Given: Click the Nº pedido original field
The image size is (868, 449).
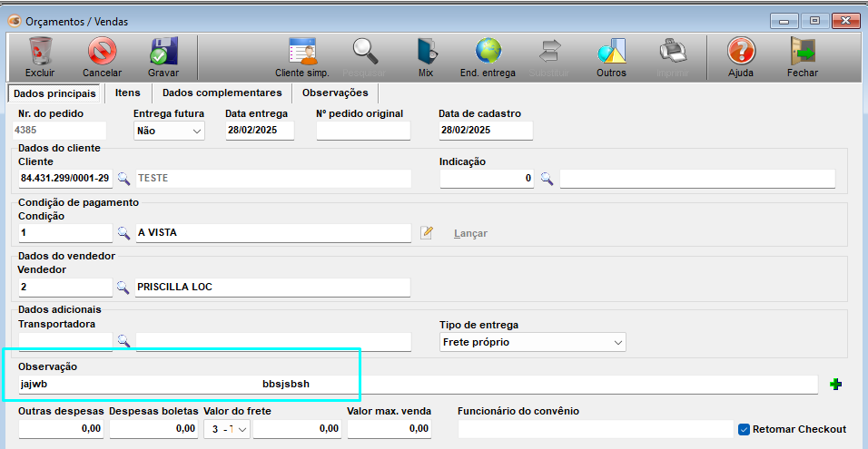Looking at the screenshot, I should point(363,132).
